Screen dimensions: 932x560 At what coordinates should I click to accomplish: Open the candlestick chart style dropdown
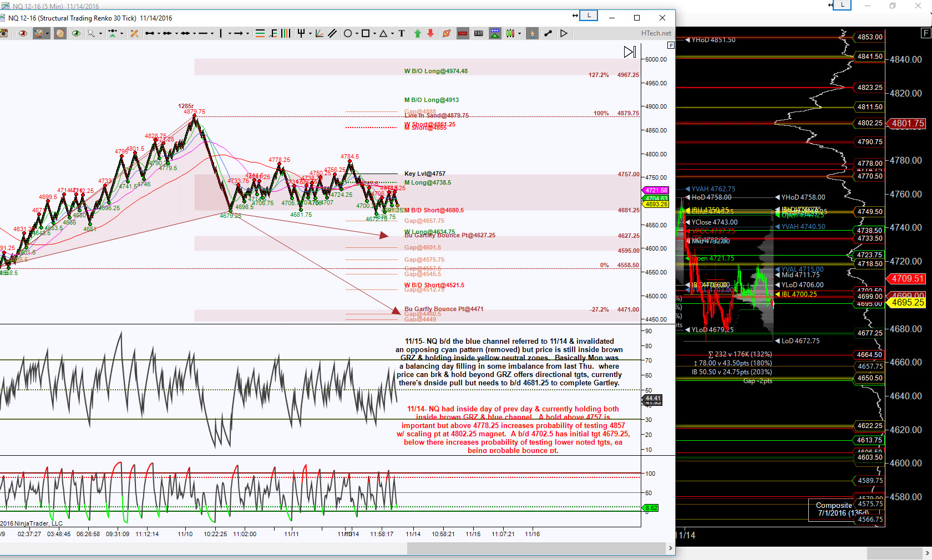click(519, 34)
